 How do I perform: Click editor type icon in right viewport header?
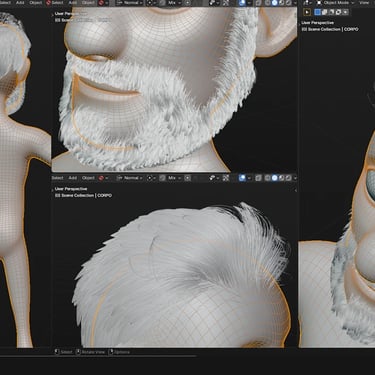307,3
